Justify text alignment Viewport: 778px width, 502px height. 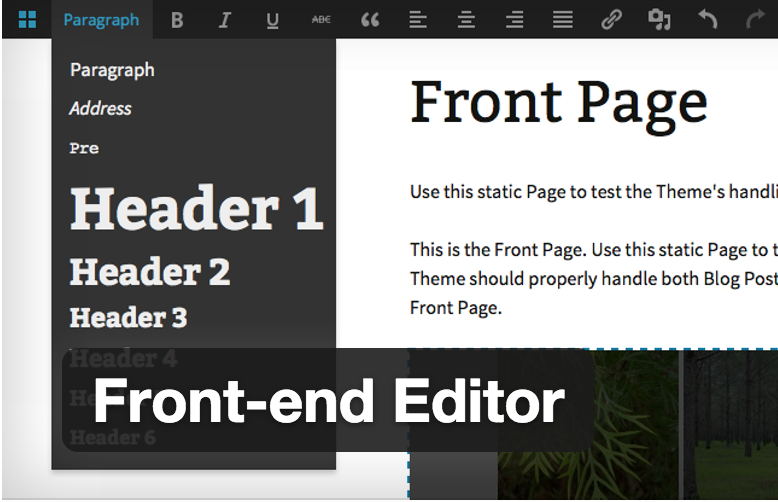pos(563,20)
